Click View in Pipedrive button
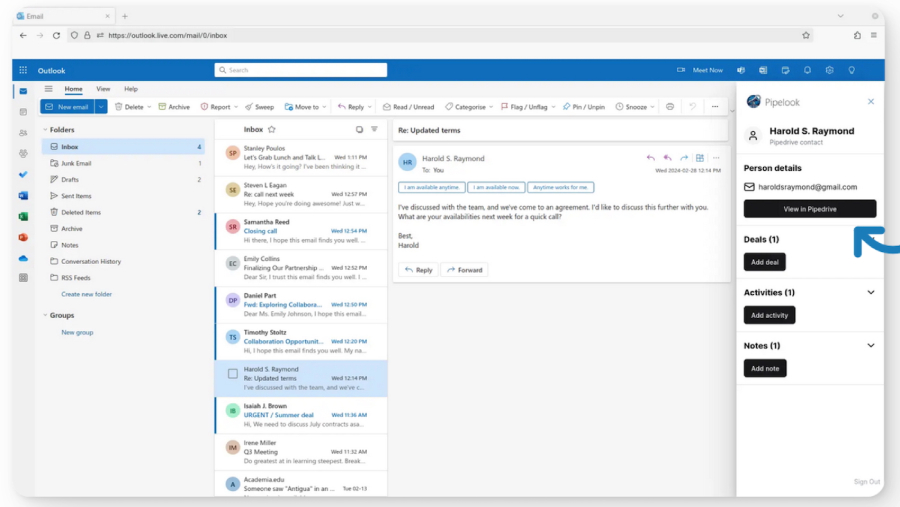Image resolution: width=900 pixels, height=507 pixels. (x=809, y=209)
